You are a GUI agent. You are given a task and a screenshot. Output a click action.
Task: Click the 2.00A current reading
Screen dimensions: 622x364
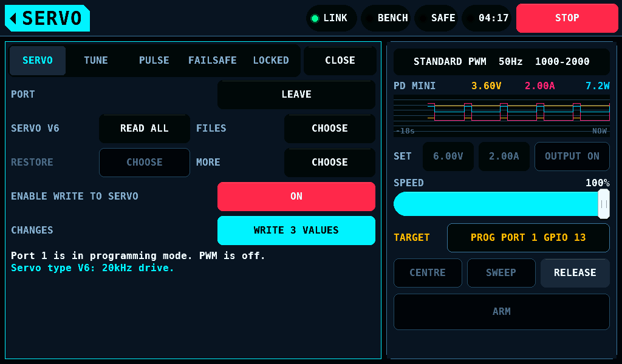pos(540,86)
